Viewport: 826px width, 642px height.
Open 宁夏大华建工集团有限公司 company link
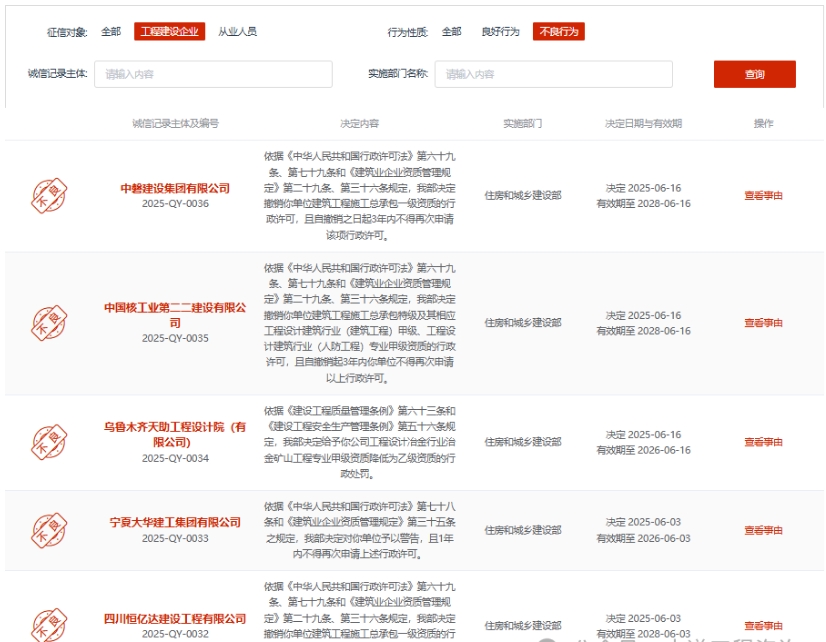coord(175,522)
